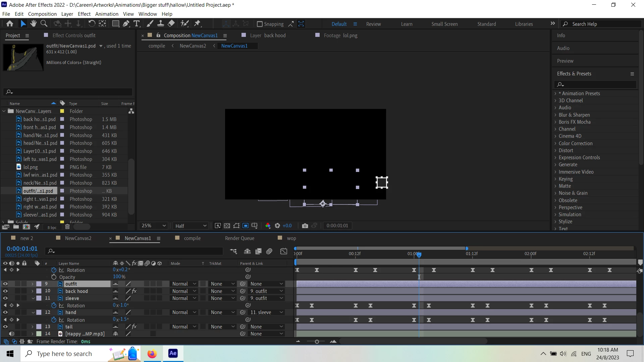This screenshot has height=362, width=644.
Task: Click the Delete trash icon in Project panel
Action: (x=67, y=227)
